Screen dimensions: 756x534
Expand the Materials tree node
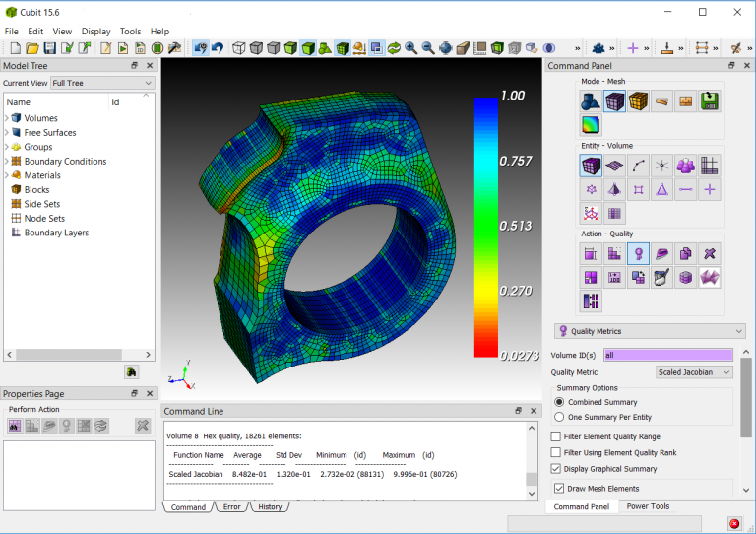tap(7, 175)
